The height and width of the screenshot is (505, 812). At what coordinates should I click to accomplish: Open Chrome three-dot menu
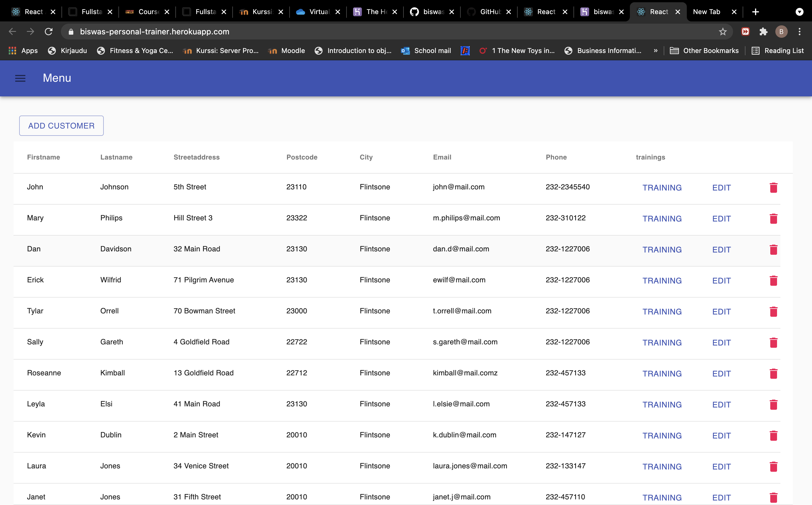(799, 32)
